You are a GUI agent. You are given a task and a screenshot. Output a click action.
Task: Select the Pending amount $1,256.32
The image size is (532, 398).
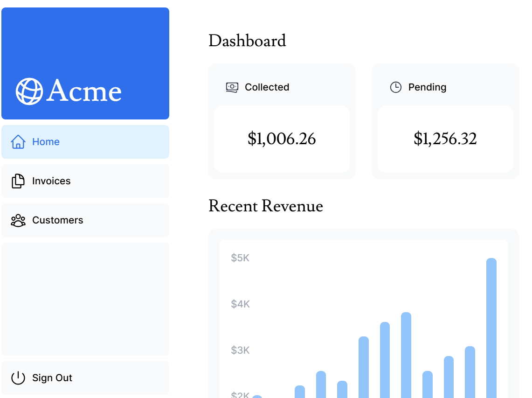(445, 139)
